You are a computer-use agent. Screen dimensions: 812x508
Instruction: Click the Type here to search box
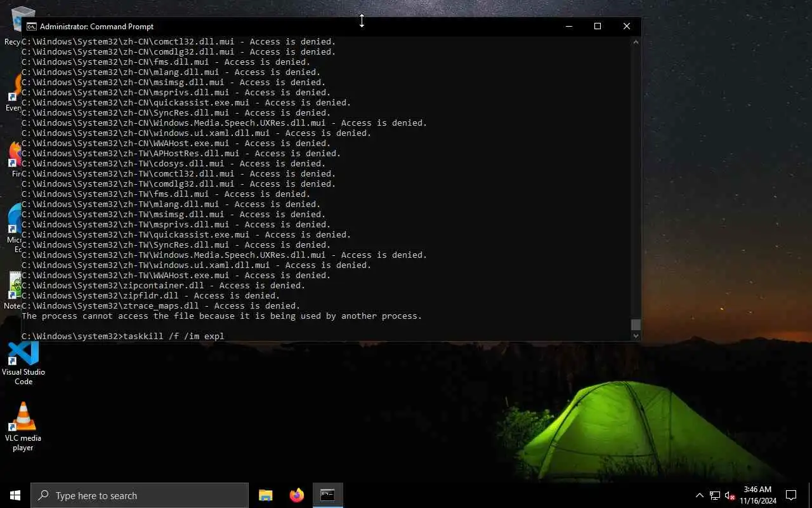[140, 495]
